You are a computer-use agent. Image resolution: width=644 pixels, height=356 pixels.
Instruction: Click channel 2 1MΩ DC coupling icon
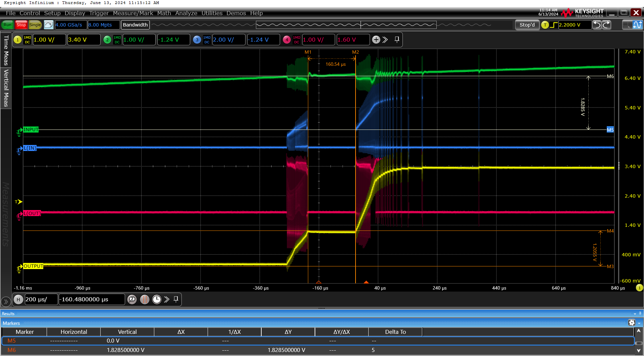(x=117, y=40)
